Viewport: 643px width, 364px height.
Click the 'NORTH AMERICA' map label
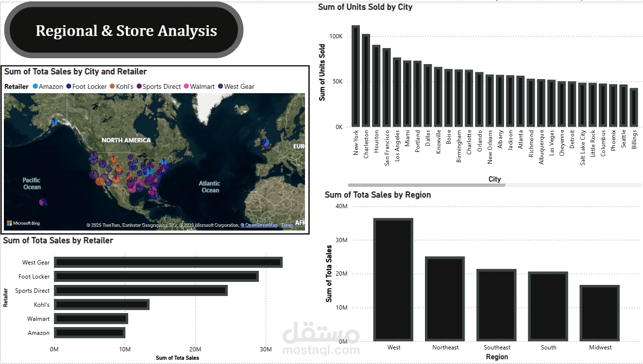(126, 140)
